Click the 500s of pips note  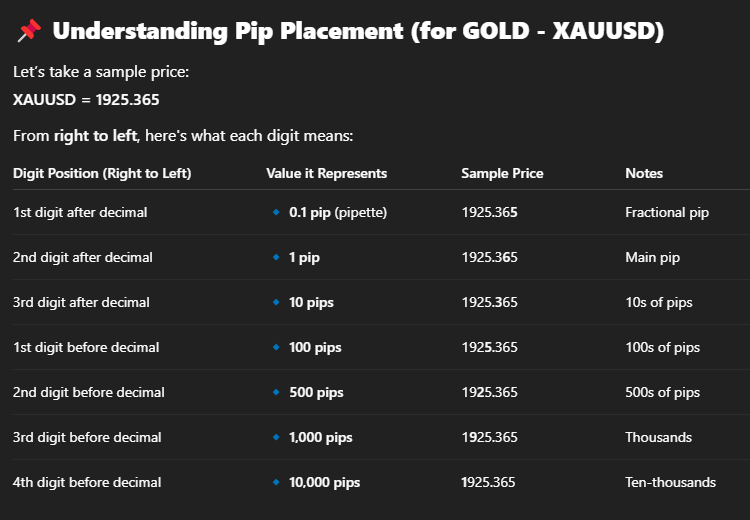(662, 392)
